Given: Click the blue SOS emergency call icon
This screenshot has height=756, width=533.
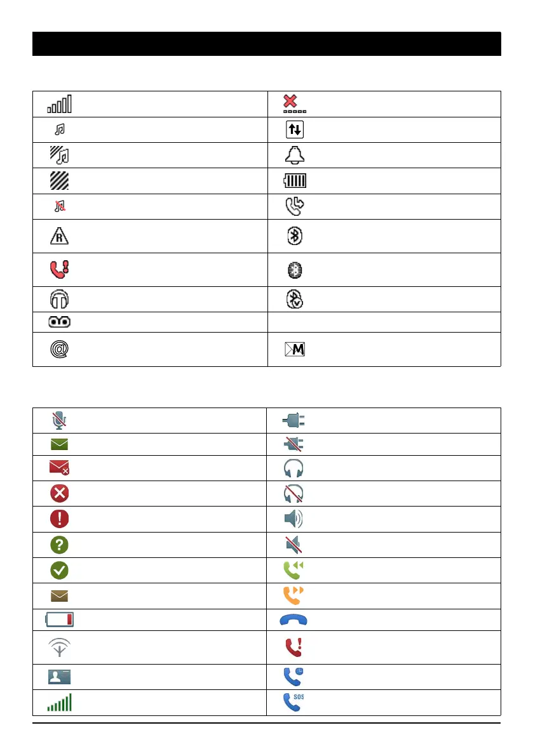Looking at the screenshot, I should point(293,701).
